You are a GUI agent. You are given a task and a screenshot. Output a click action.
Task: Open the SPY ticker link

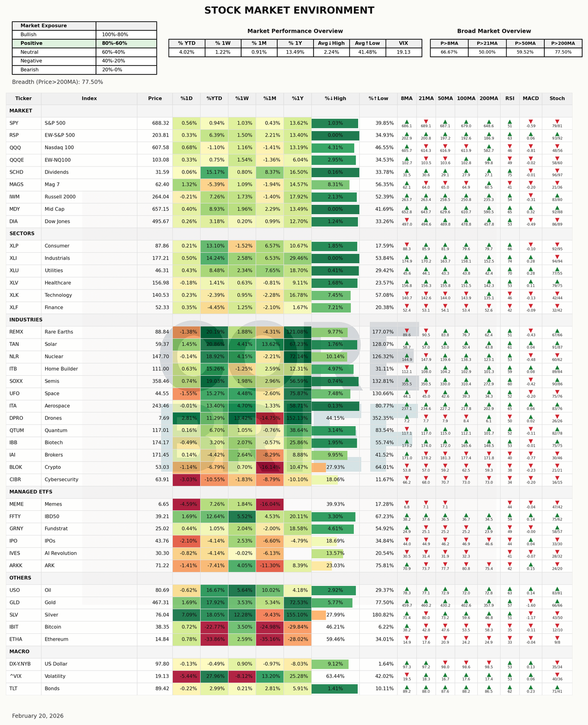pos(14,122)
